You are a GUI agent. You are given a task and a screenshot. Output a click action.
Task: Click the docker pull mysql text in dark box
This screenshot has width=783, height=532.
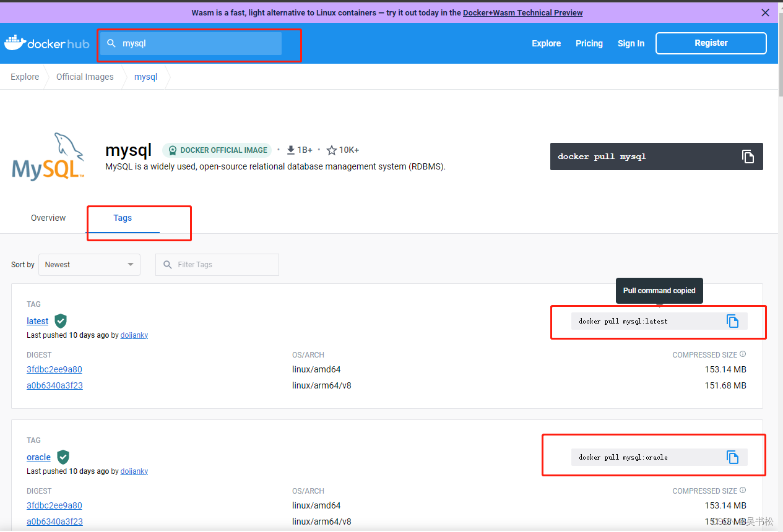[x=602, y=157]
